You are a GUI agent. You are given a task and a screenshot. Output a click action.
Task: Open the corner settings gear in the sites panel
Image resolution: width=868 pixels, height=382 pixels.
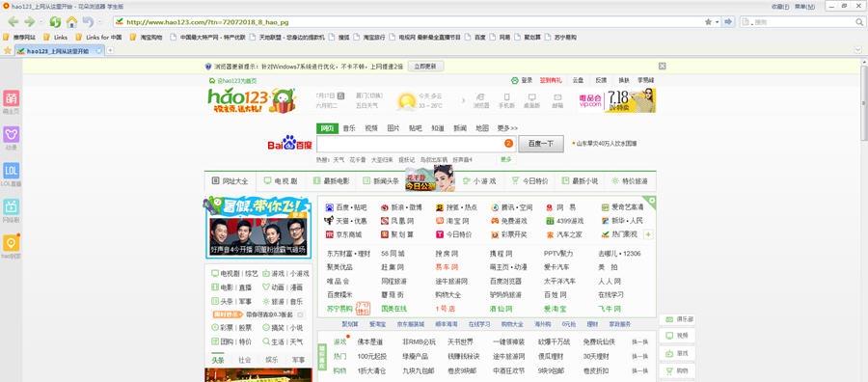652,201
